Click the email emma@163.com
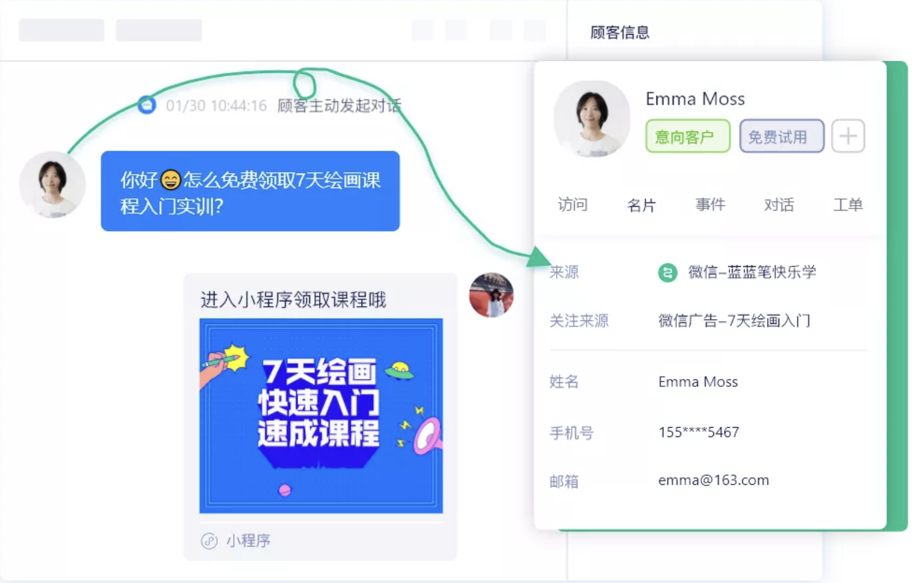Image resolution: width=924 pixels, height=583 pixels. tap(713, 480)
